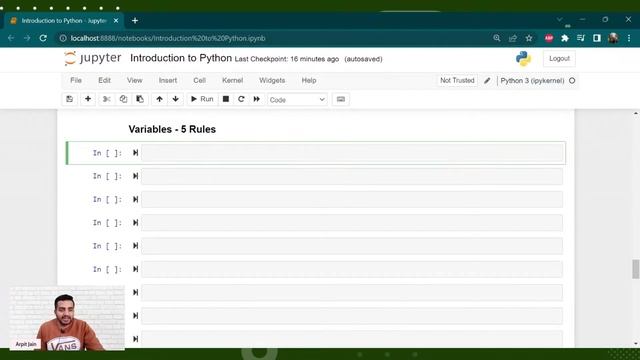Click the Last Checkpoint text
Screen dimensions: 640x360
287,59
